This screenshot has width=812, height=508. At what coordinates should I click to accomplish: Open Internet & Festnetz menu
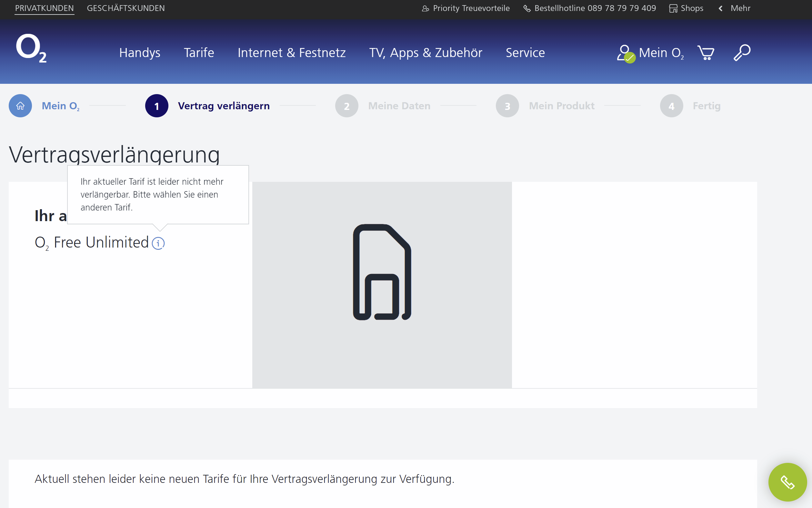pyautogui.click(x=292, y=53)
